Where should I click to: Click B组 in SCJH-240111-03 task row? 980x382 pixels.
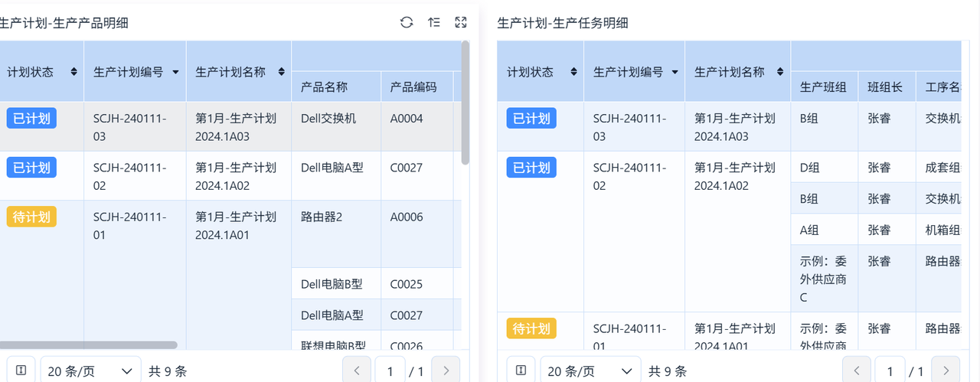tap(824, 127)
